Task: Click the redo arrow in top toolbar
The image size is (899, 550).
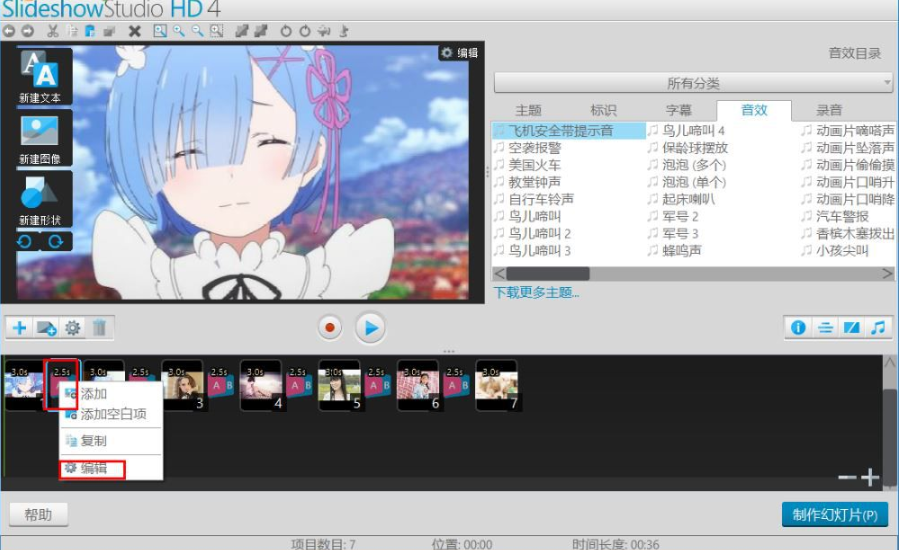Action: pos(27,32)
